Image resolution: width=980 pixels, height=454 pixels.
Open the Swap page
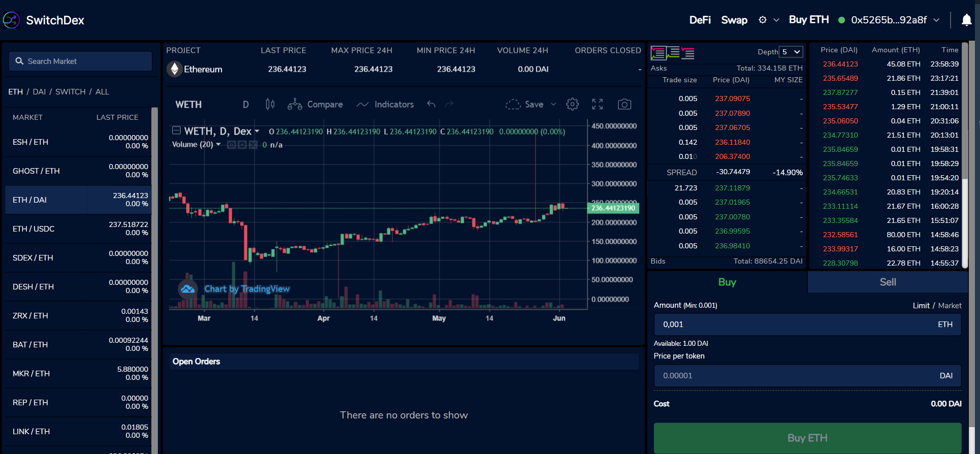[734, 20]
